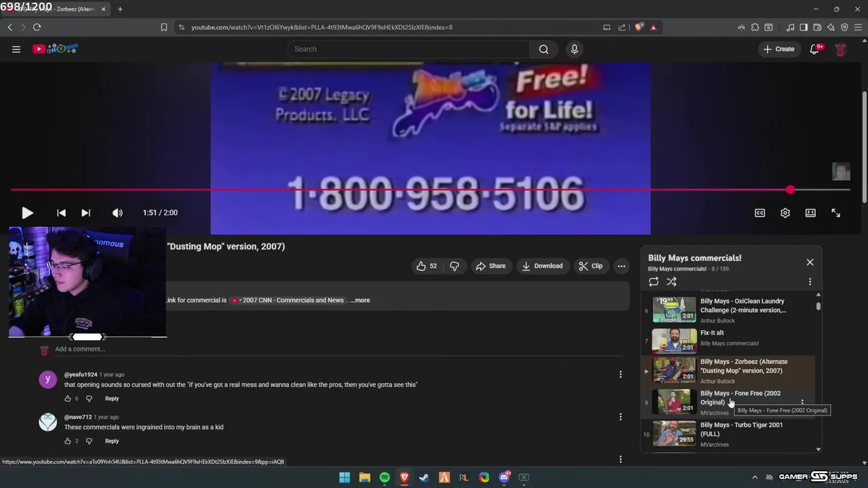868x488 pixels.
Task: Open Brave Leo AI sparkle icon
Action: pyautogui.click(x=831, y=27)
